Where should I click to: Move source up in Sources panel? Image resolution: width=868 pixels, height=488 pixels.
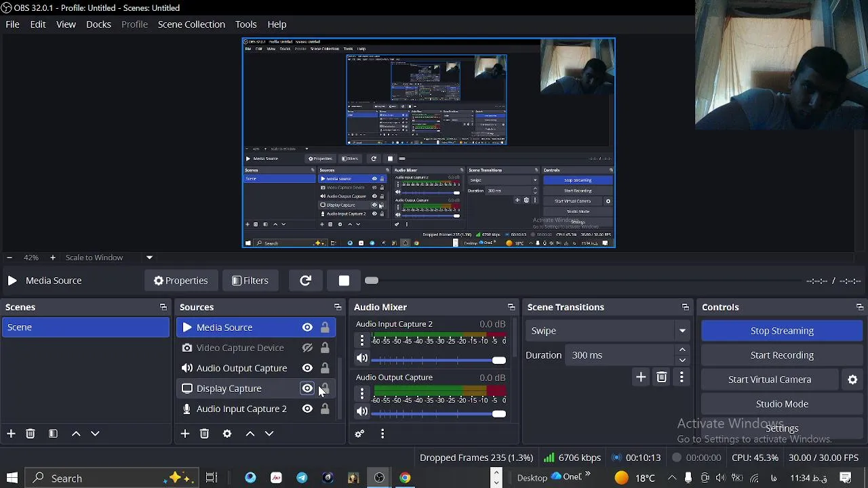point(250,434)
